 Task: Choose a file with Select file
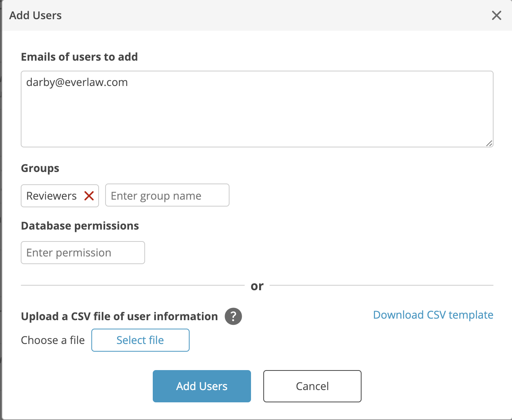(x=140, y=340)
